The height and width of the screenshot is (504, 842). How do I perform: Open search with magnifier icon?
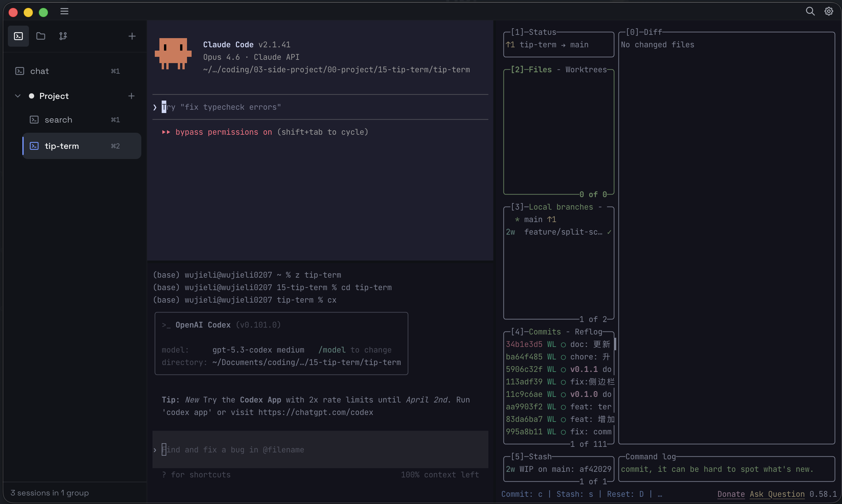pyautogui.click(x=810, y=11)
